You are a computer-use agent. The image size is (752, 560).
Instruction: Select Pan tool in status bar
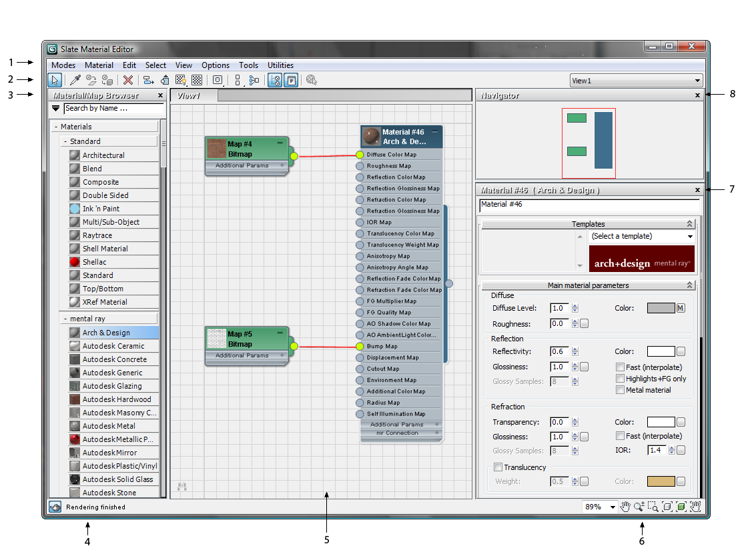click(x=625, y=507)
